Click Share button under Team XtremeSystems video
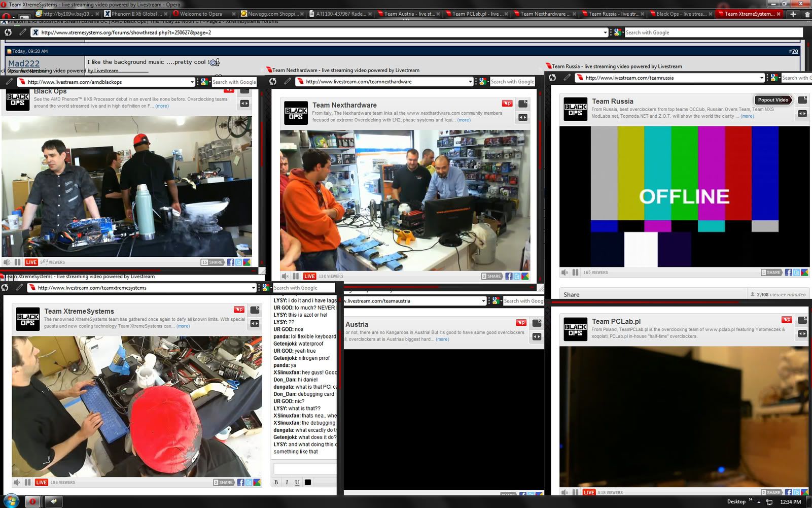 [x=224, y=482]
